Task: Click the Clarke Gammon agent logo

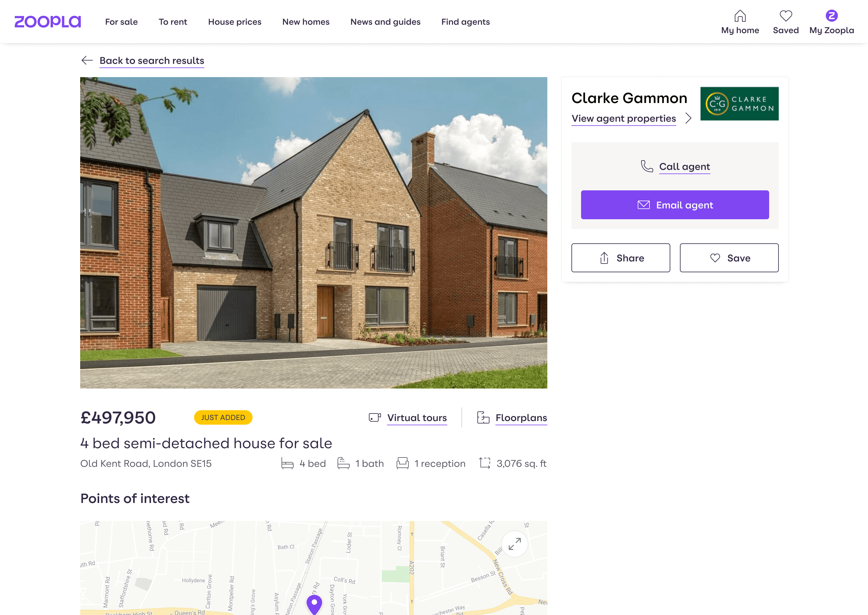Action: 739,104
